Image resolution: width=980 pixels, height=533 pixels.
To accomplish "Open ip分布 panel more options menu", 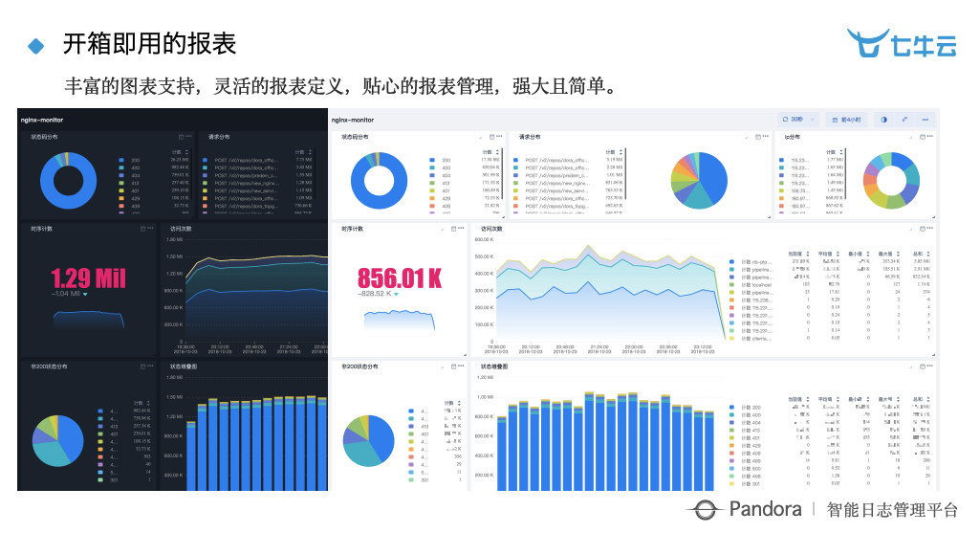I will 930,137.
